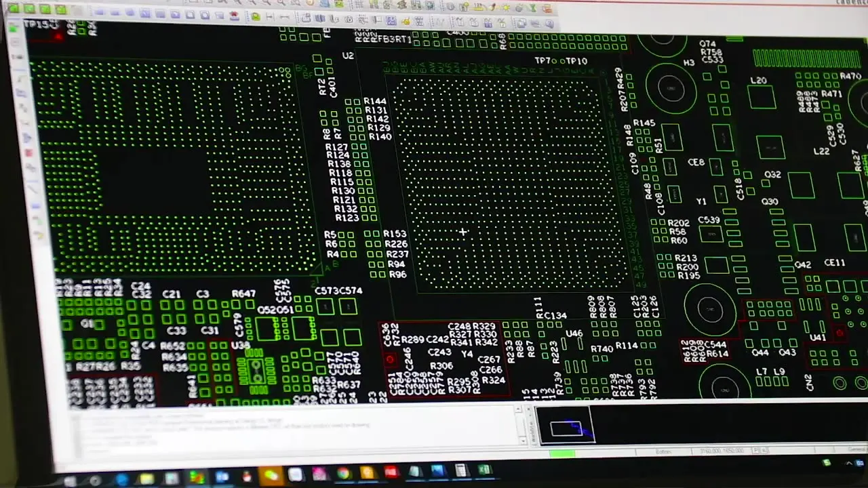Select the U2 reference designator label
868x488 pixels.
click(348, 56)
